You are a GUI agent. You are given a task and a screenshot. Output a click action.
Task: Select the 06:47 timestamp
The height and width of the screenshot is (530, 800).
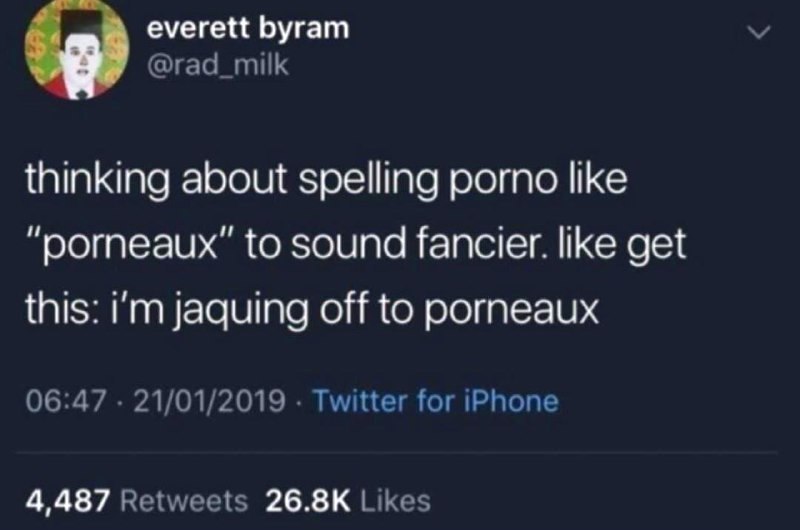click(x=67, y=401)
